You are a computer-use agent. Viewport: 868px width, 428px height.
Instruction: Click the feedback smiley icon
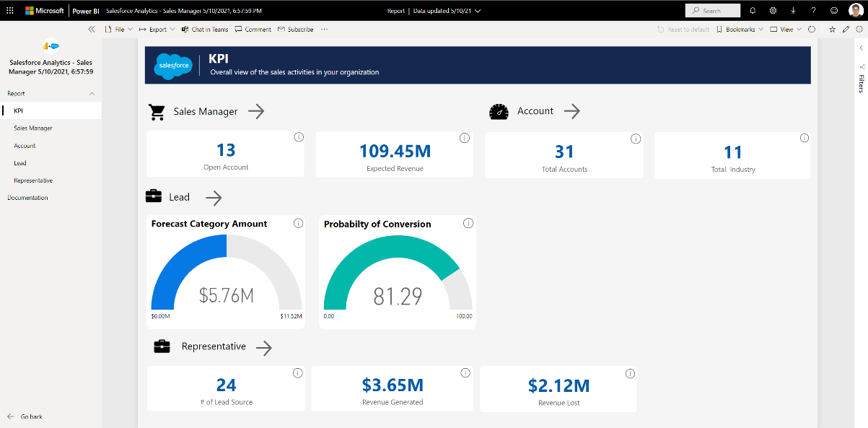[834, 11]
